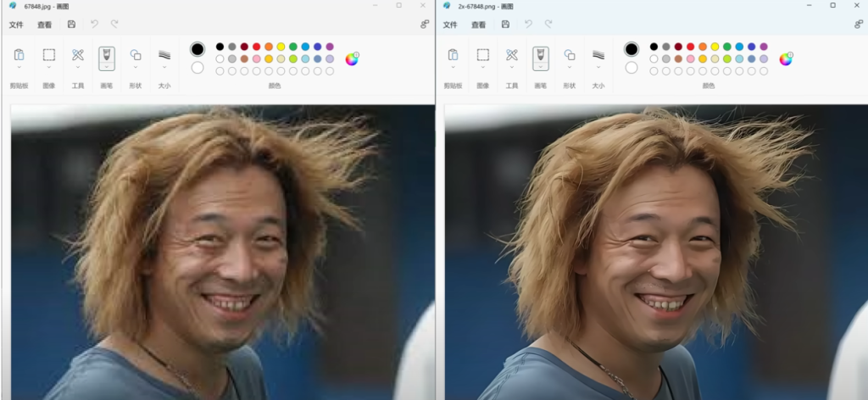This screenshot has height=400, width=868.
Task: Click redo arrow in right 2x-67848.png window
Action: pos(548,25)
